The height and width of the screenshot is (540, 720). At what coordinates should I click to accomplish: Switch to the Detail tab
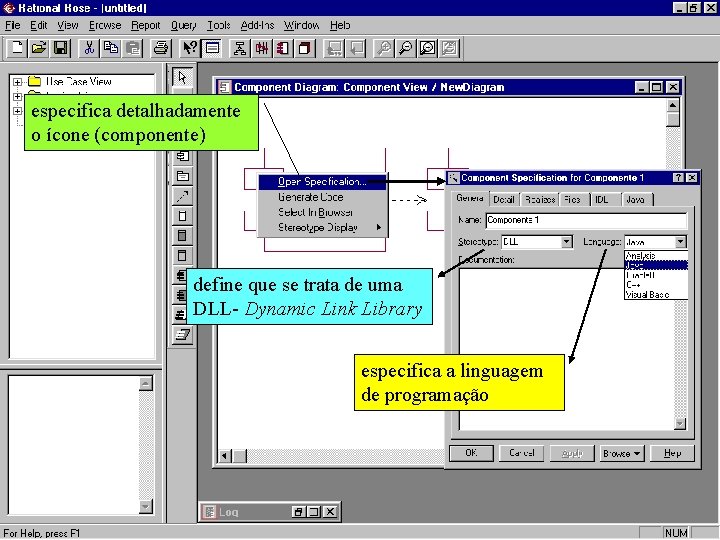pyautogui.click(x=504, y=199)
